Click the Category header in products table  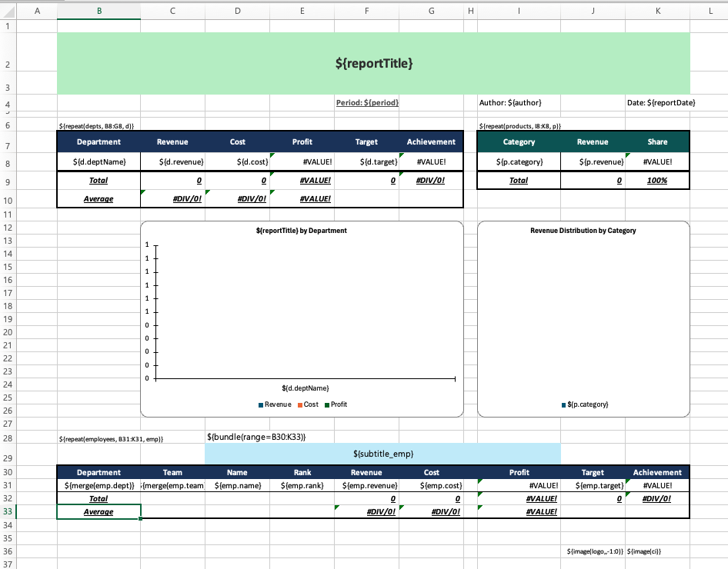pyautogui.click(x=519, y=142)
